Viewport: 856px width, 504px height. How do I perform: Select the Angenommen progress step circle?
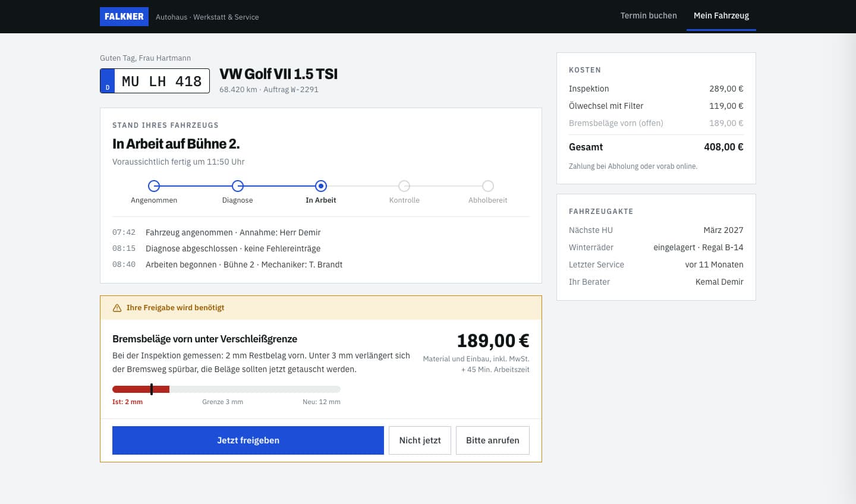(154, 186)
